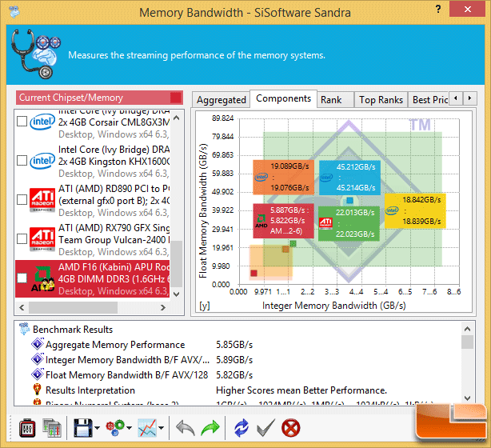Image resolution: width=491 pixels, height=448 pixels.
Task: Click the blue 45.212GB/s chart label
Action: point(349,178)
